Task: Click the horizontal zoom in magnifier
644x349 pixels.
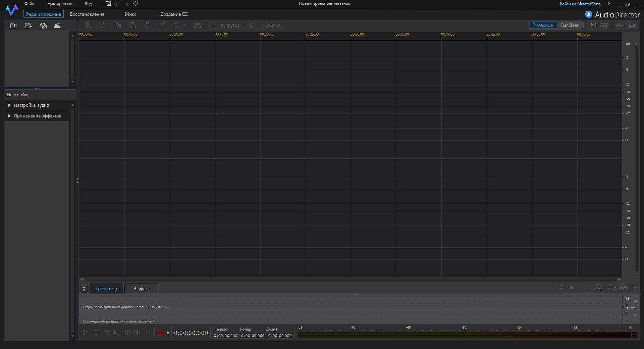Action: 598,288
